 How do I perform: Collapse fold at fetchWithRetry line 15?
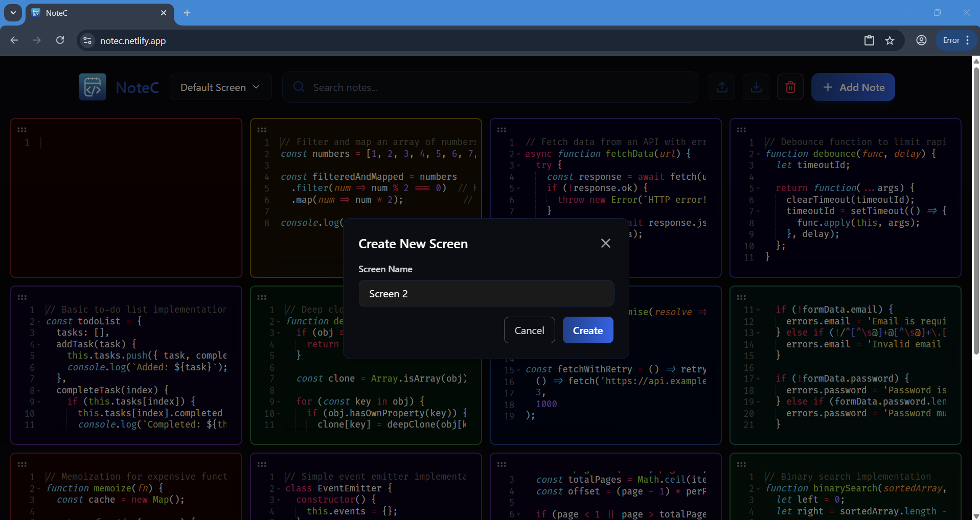(518, 370)
